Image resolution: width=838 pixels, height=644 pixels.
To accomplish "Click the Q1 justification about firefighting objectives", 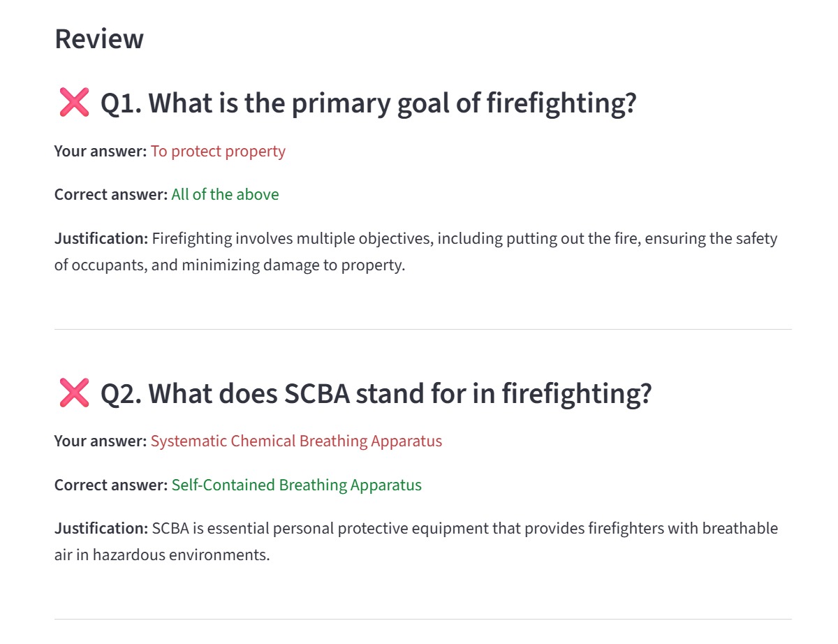I will [416, 252].
